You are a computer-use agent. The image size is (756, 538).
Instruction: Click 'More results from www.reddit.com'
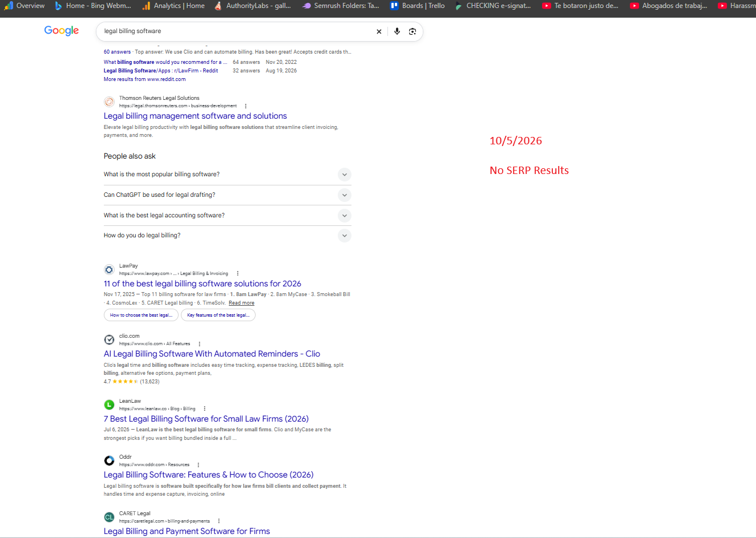[144, 79]
